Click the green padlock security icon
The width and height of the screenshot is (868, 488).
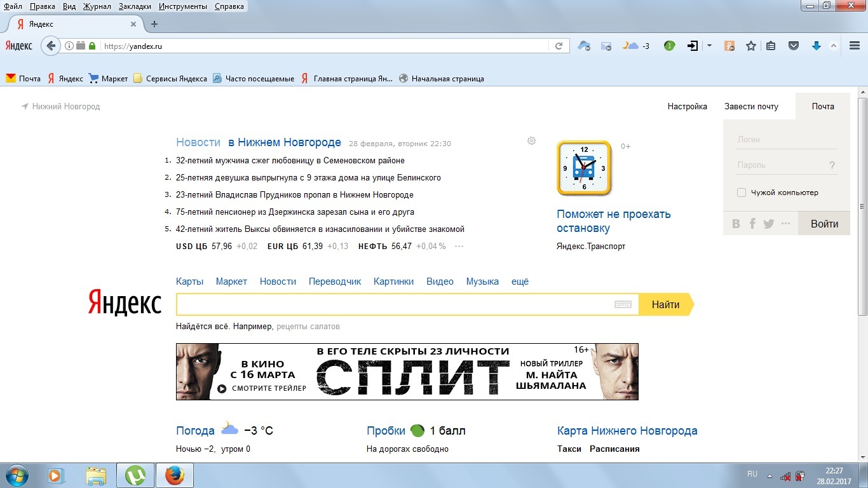92,46
